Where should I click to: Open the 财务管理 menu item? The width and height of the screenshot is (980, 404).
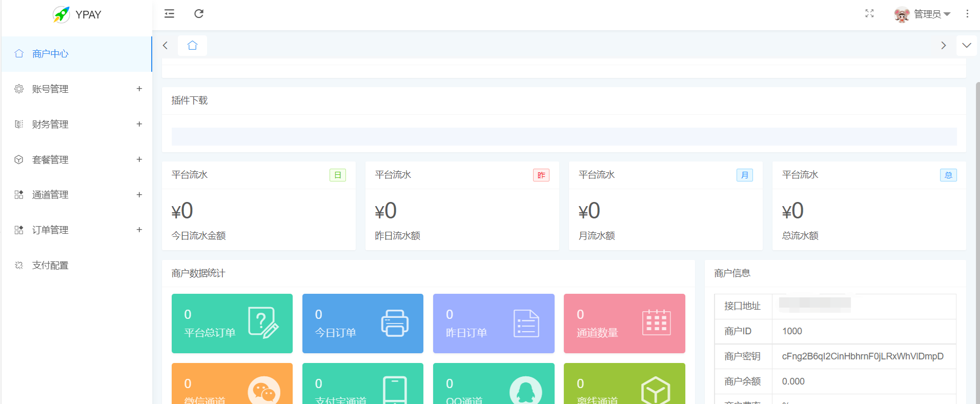(76, 125)
